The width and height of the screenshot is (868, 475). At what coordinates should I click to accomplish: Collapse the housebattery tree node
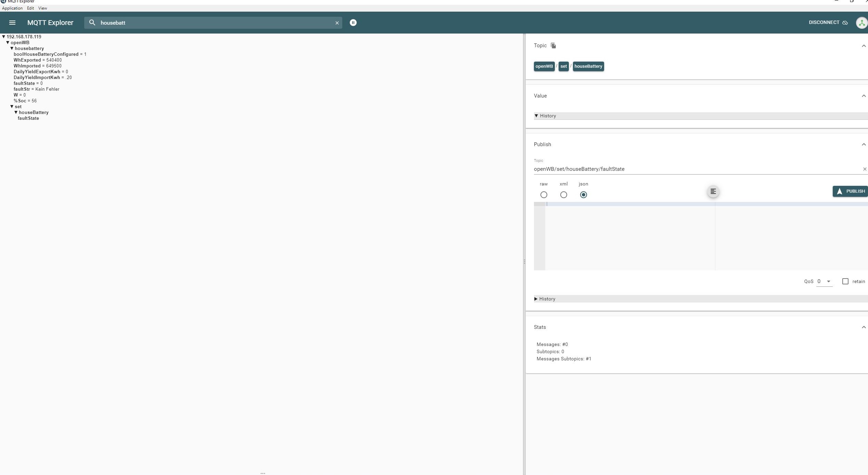point(12,49)
